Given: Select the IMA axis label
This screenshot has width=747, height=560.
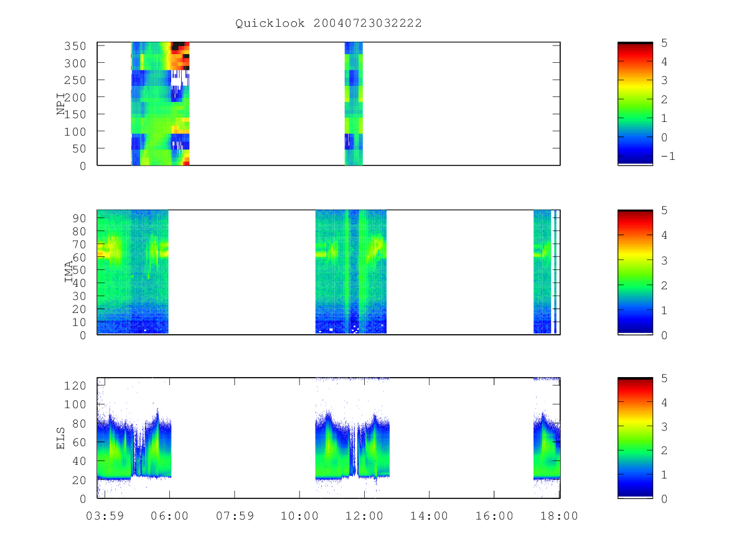Looking at the screenshot, I should pyautogui.click(x=68, y=272).
